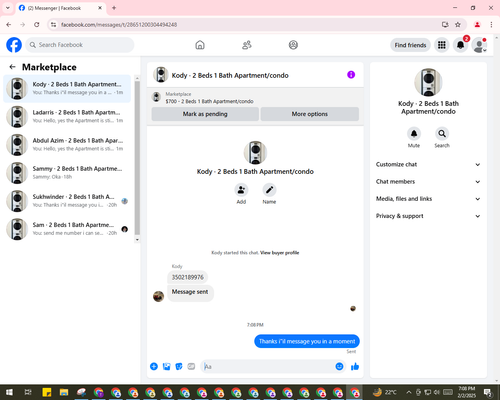Open Sukhwinder conversation in chat list

(67, 201)
